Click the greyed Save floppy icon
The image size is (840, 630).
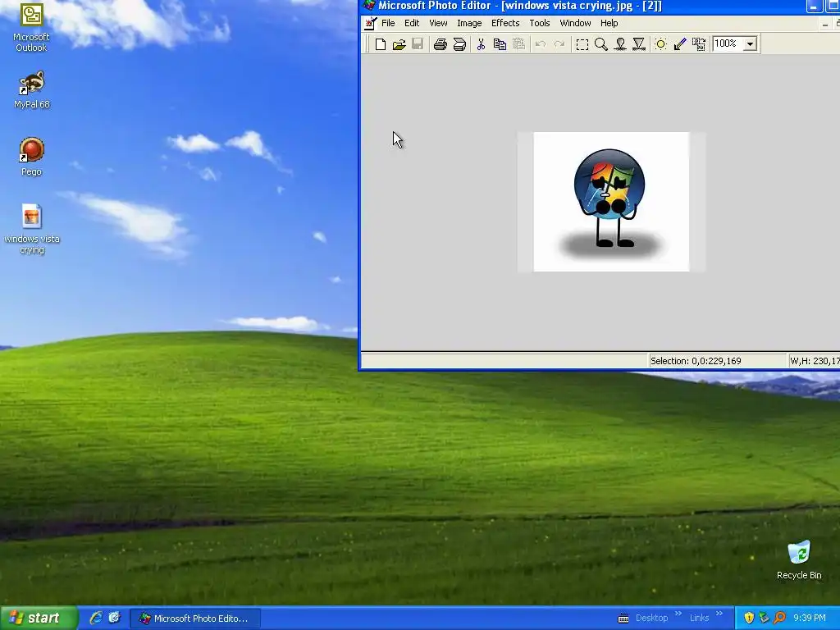tap(418, 44)
